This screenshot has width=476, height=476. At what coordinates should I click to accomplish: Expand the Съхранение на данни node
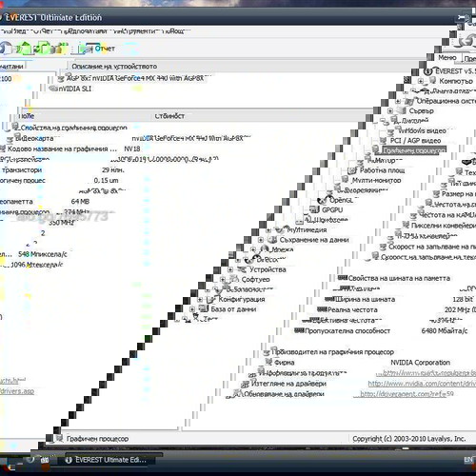point(261,240)
